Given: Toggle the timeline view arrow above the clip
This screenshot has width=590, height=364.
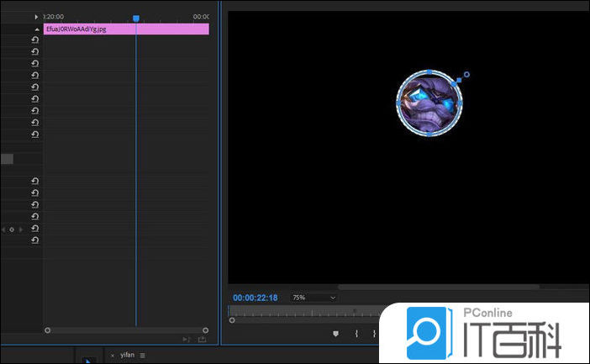Looking at the screenshot, I should [x=36, y=17].
